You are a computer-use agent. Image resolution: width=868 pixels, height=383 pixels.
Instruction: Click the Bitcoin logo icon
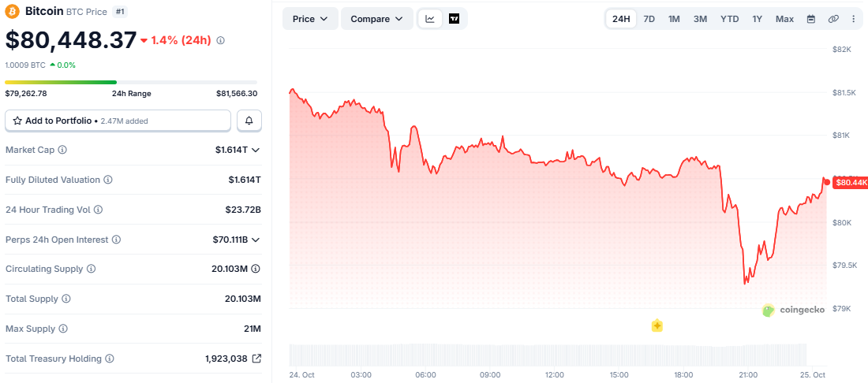(x=12, y=11)
